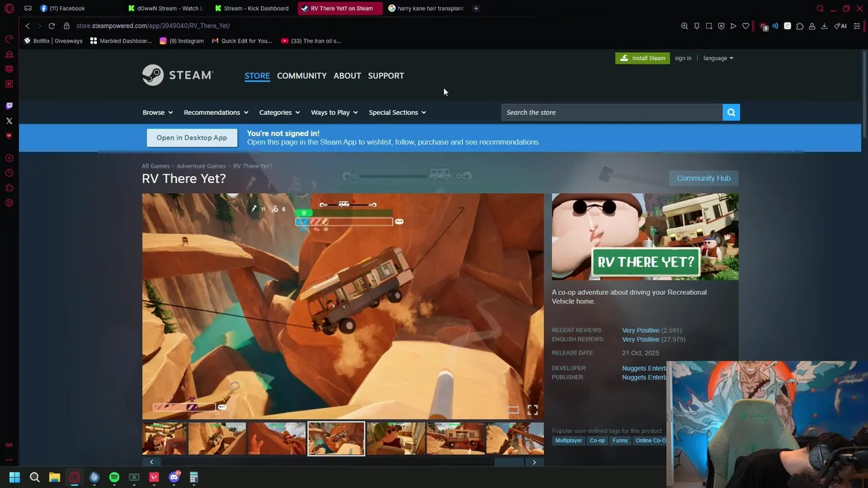Add page to bookmarks with heart icon
This screenshot has width=868, height=488.
point(745,26)
